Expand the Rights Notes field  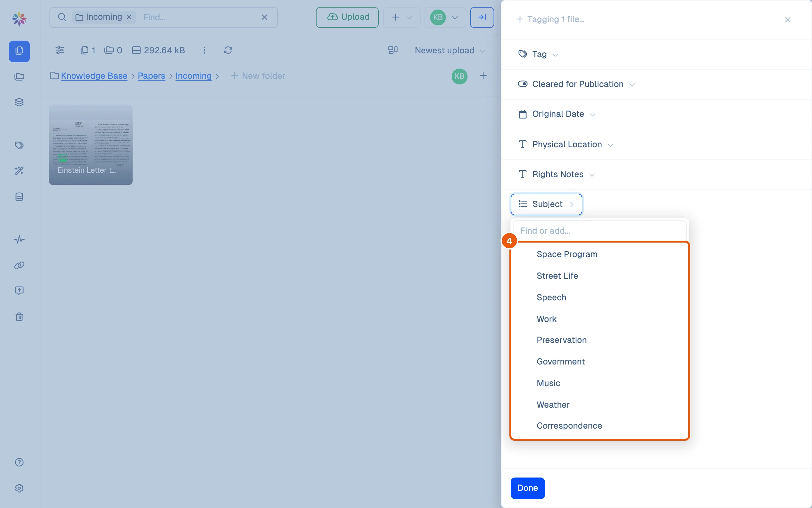pyautogui.click(x=556, y=174)
